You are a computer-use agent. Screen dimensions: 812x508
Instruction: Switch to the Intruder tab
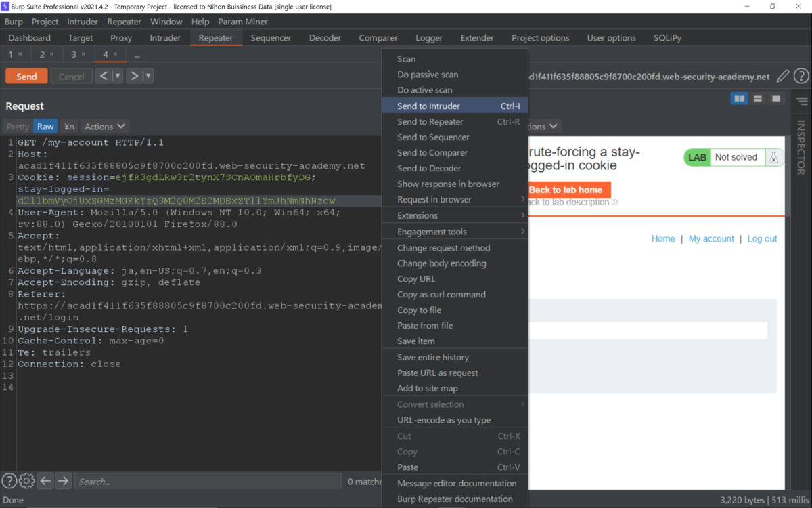point(165,38)
